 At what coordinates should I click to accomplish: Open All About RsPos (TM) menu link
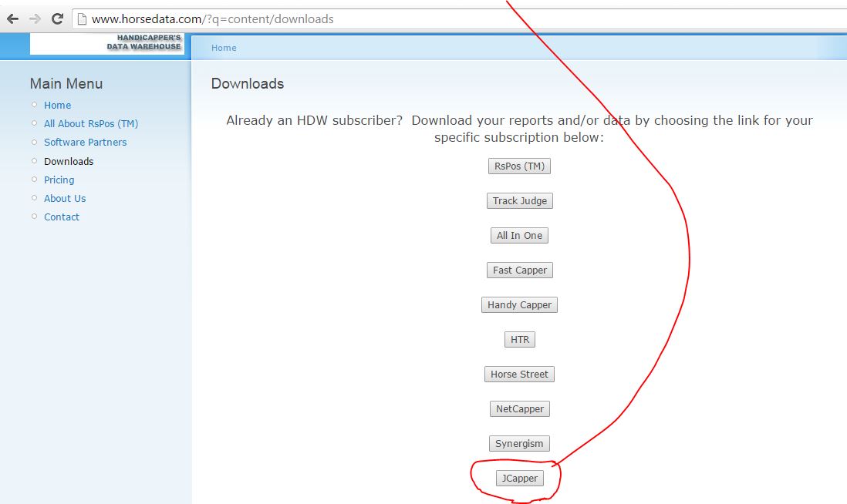[x=91, y=123]
